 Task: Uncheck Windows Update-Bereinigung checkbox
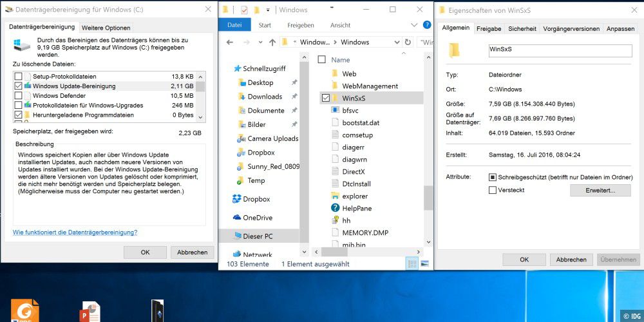tap(18, 86)
